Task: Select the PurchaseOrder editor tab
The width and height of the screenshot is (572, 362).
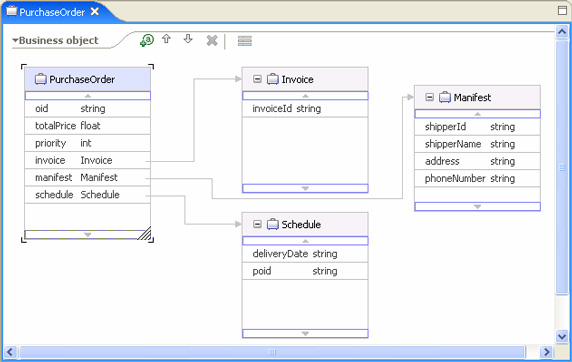Action: (52, 12)
